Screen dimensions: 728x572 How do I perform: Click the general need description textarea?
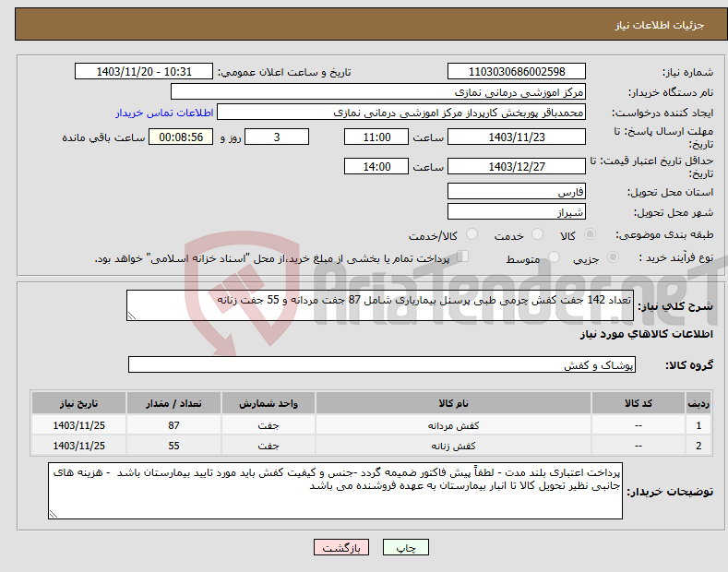click(380, 305)
